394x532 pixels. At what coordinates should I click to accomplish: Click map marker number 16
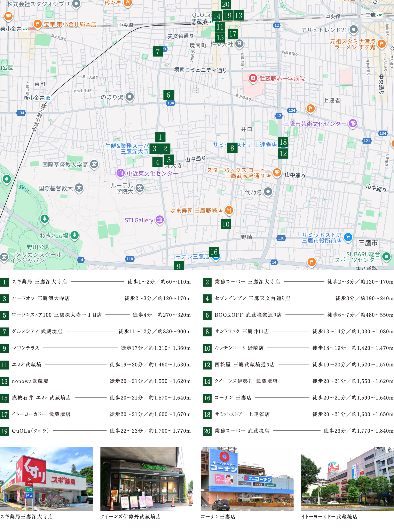[x=214, y=252]
